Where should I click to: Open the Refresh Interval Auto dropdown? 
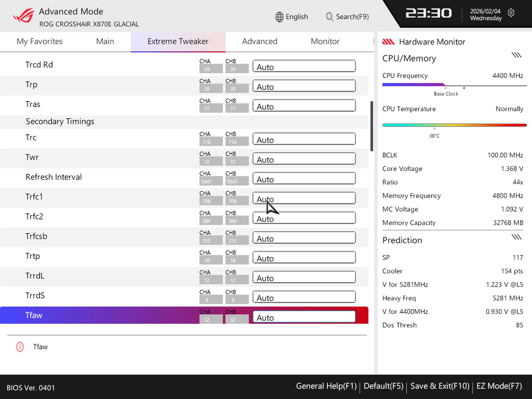click(x=304, y=178)
